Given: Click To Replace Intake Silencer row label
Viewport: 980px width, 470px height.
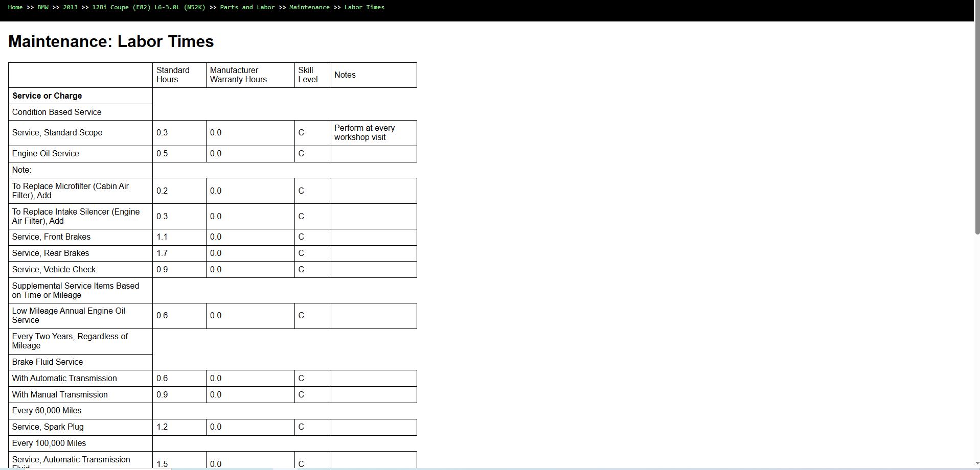Looking at the screenshot, I should (80, 217).
